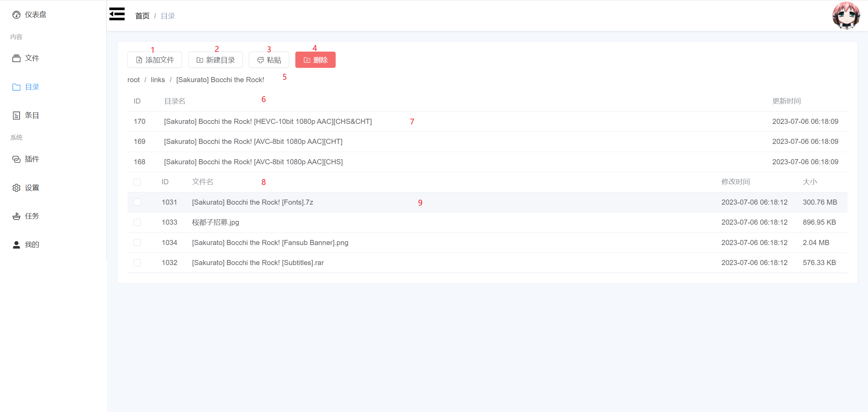Click the 插件 plugin icon in sidebar
The image size is (868, 412).
pos(16,159)
